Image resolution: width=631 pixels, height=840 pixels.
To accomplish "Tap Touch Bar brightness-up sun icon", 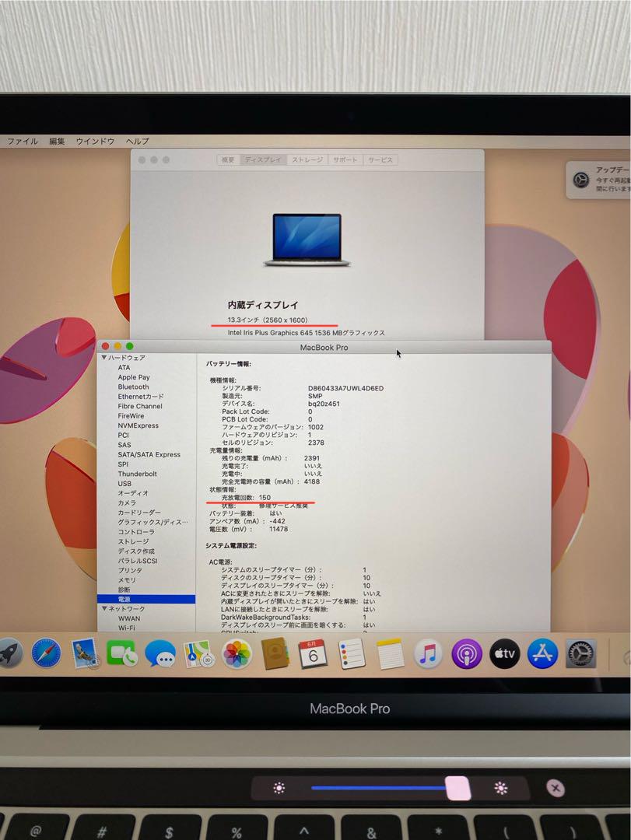I will pos(501,788).
